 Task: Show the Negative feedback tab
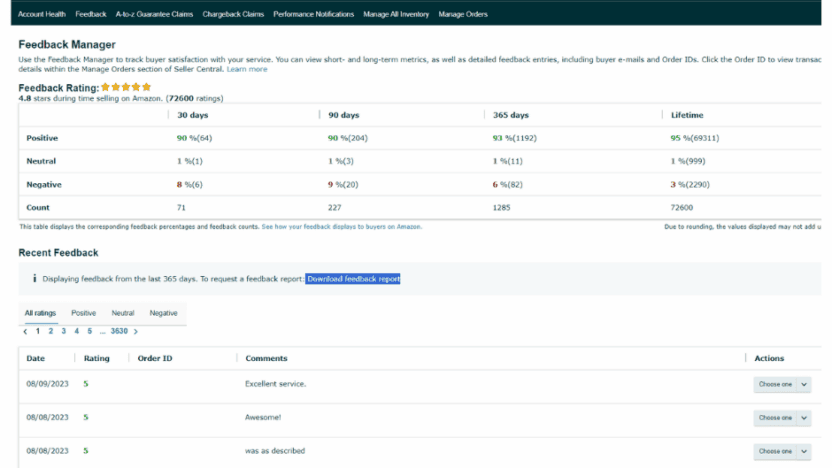[x=163, y=313]
